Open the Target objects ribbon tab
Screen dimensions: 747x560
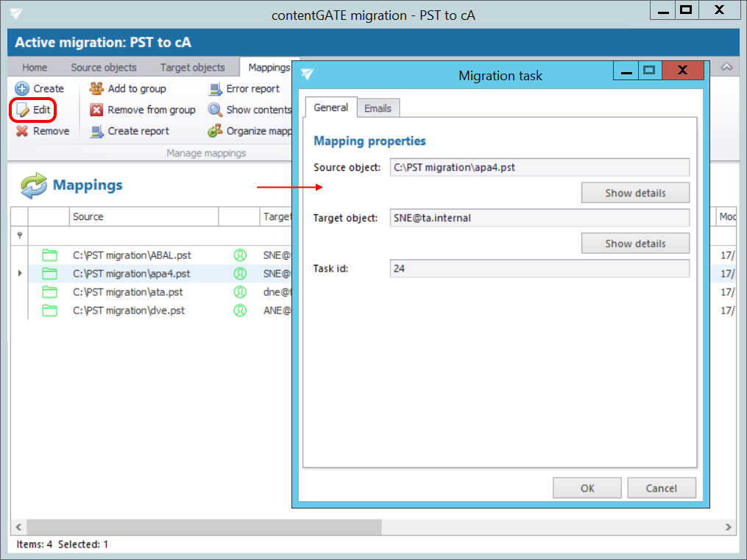(x=192, y=67)
